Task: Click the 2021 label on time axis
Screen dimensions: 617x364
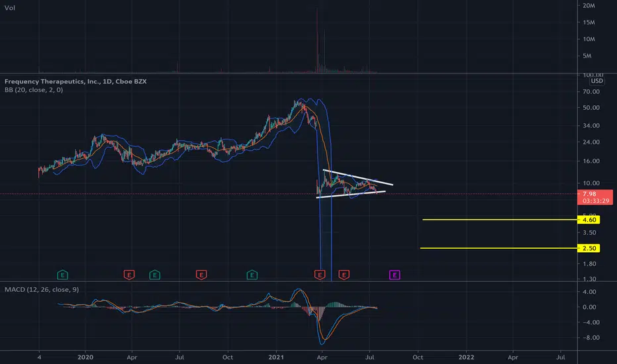Action: pos(276,357)
